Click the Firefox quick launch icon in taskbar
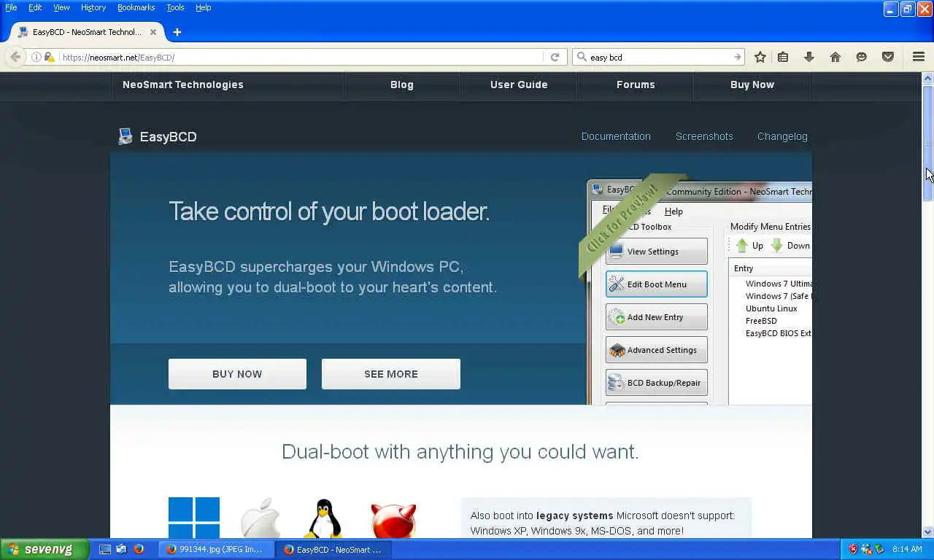 coord(139,549)
